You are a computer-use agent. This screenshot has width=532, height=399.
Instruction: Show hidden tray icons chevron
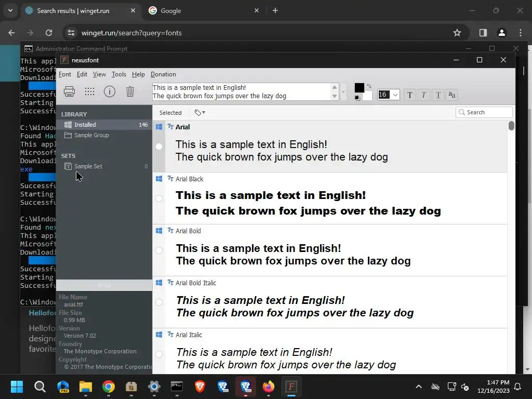pos(419,387)
